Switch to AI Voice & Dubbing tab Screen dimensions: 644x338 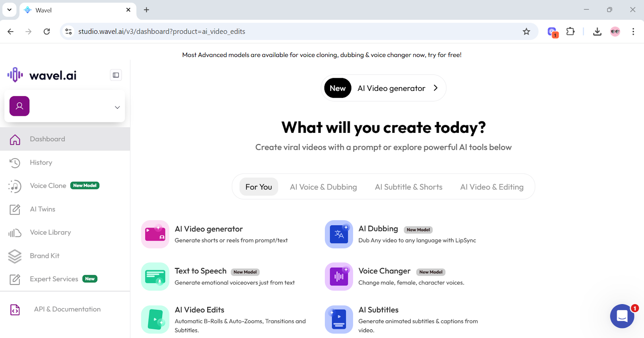tap(323, 187)
